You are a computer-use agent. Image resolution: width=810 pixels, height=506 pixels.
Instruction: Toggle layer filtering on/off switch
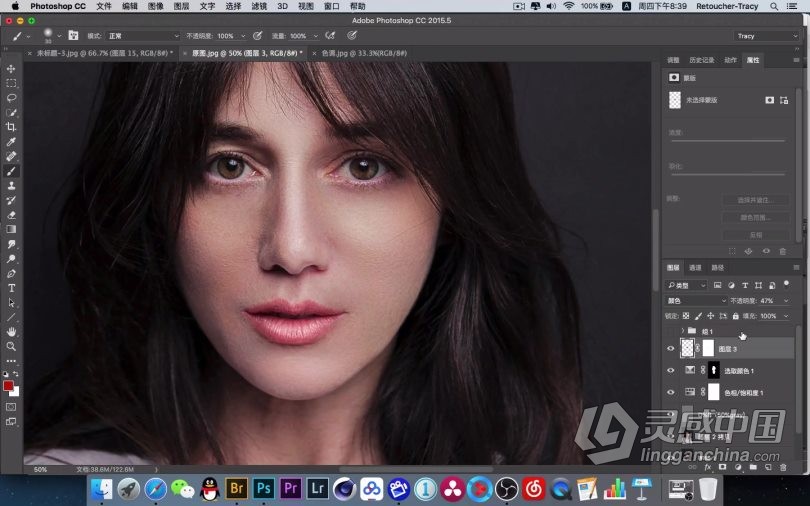point(786,283)
